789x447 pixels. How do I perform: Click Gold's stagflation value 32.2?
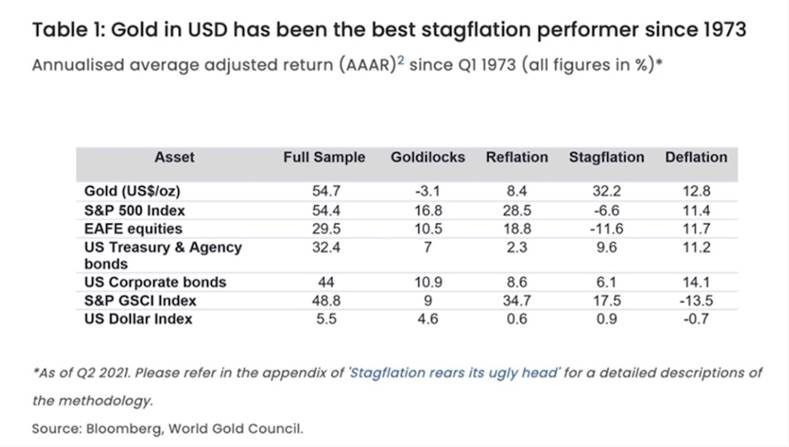608,190
